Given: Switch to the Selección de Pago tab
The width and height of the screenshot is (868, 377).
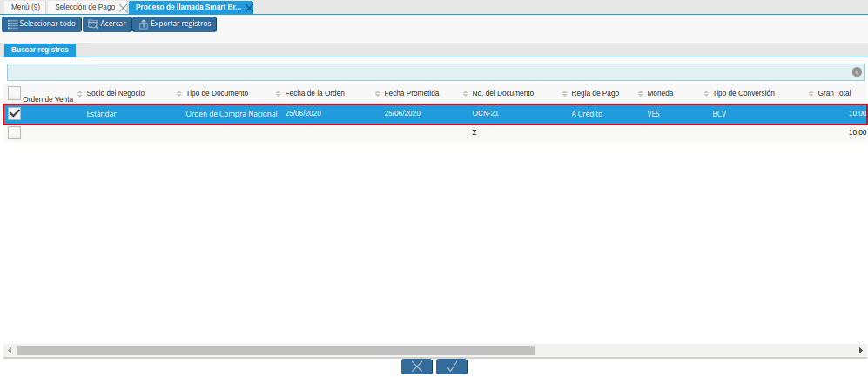Looking at the screenshot, I should pyautogui.click(x=84, y=7).
